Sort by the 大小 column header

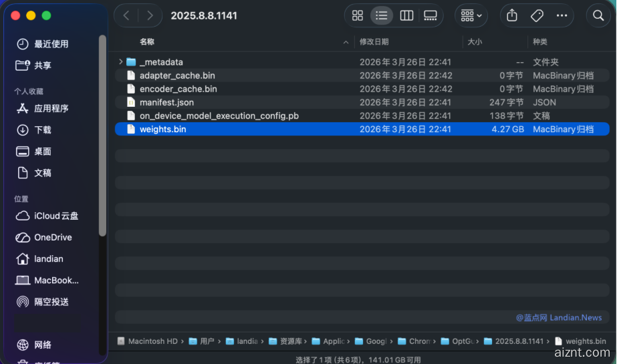tap(475, 41)
